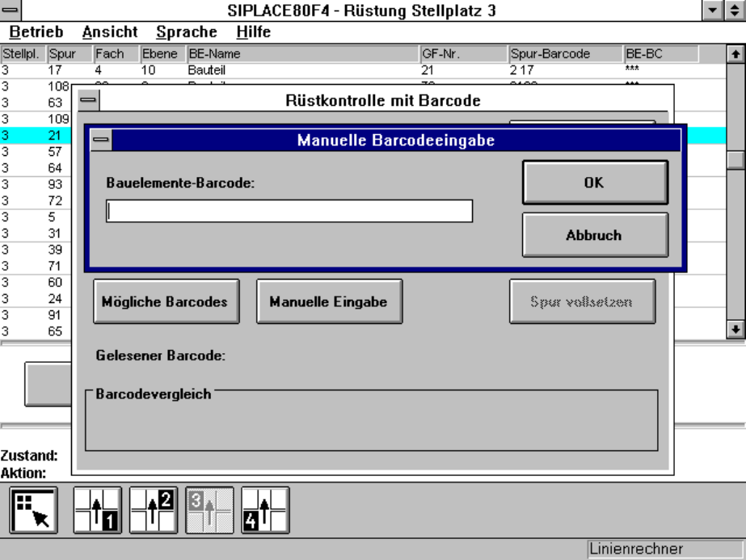The image size is (746, 560).
Task: Select the row with Spur 109
Action: (x=36, y=119)
